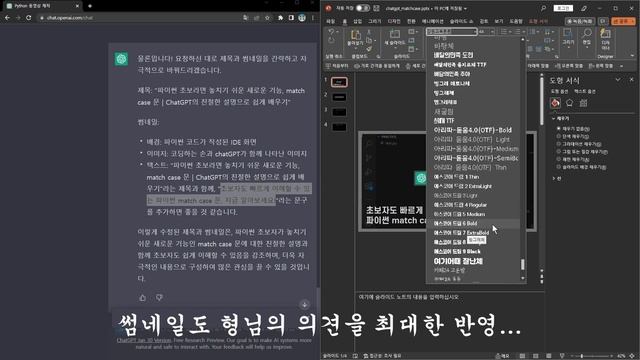Click the Format Painter brush icon

coord(369,49)
